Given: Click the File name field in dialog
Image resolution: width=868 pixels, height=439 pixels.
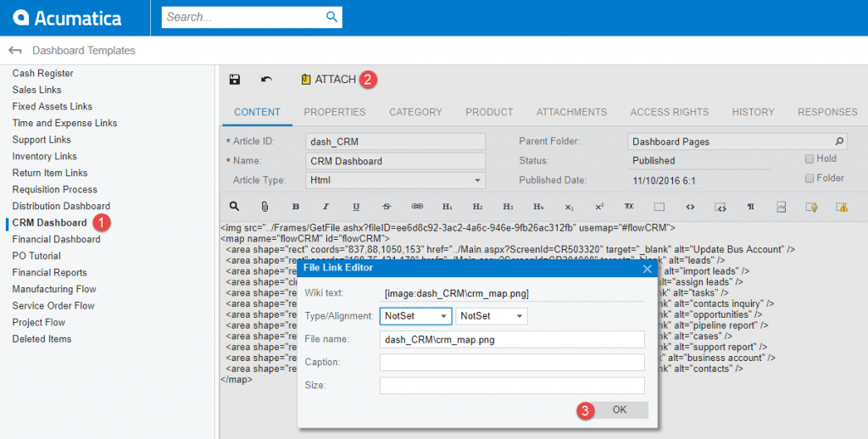Looking at the screenshot, I should pyautogui.click(x=512, y=339).
